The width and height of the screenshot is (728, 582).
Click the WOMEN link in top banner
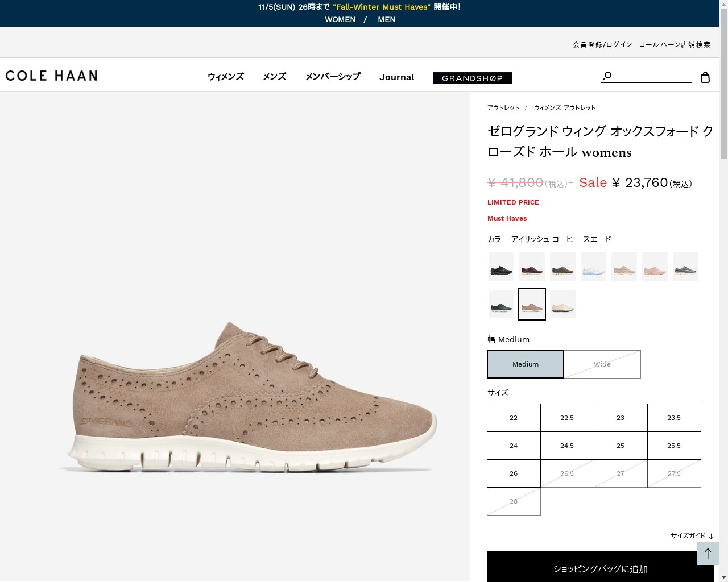pos(340,19)
